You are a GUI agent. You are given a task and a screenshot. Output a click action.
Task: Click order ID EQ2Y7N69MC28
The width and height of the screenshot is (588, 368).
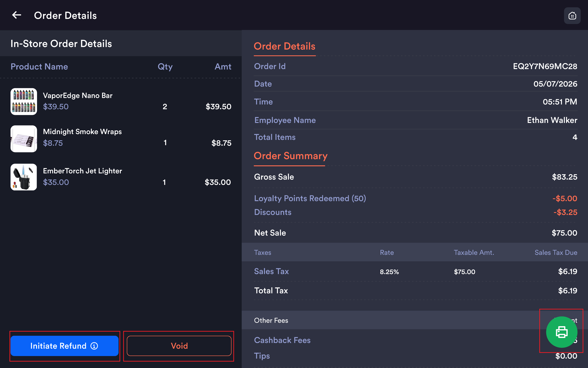545,66
